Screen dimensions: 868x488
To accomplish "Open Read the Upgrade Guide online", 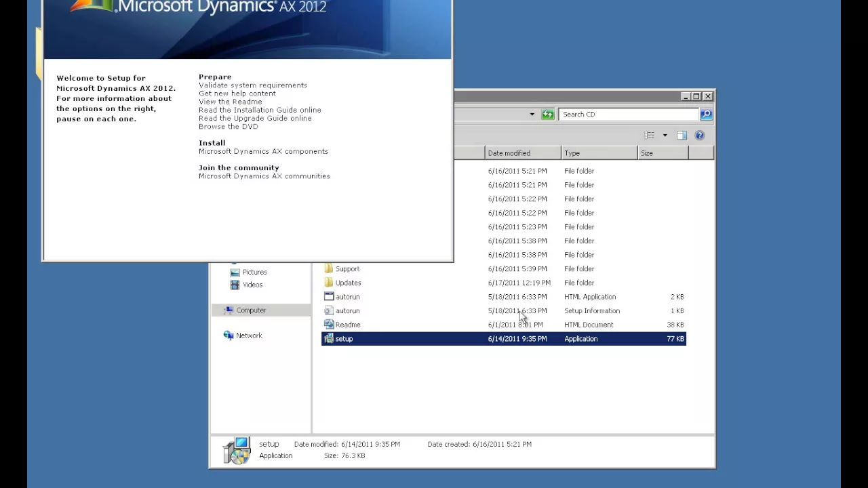I will click(x=255, y=118).
